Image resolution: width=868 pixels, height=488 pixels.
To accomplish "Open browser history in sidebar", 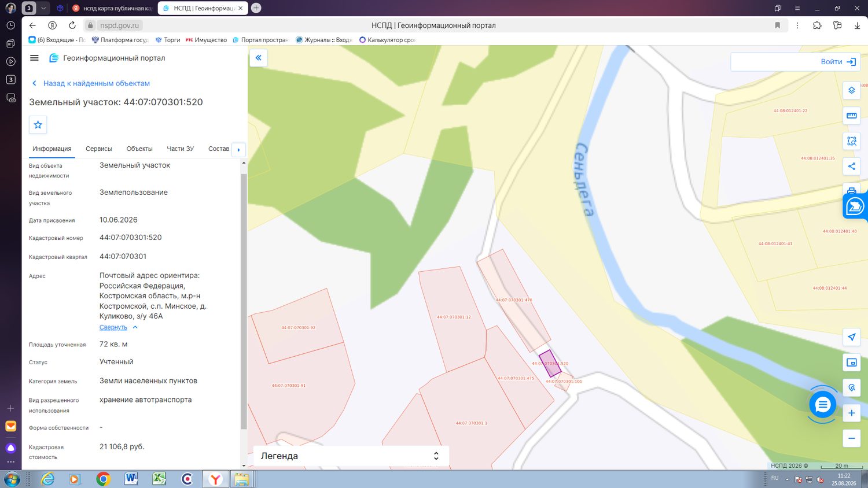I will [x=10, y=25].
